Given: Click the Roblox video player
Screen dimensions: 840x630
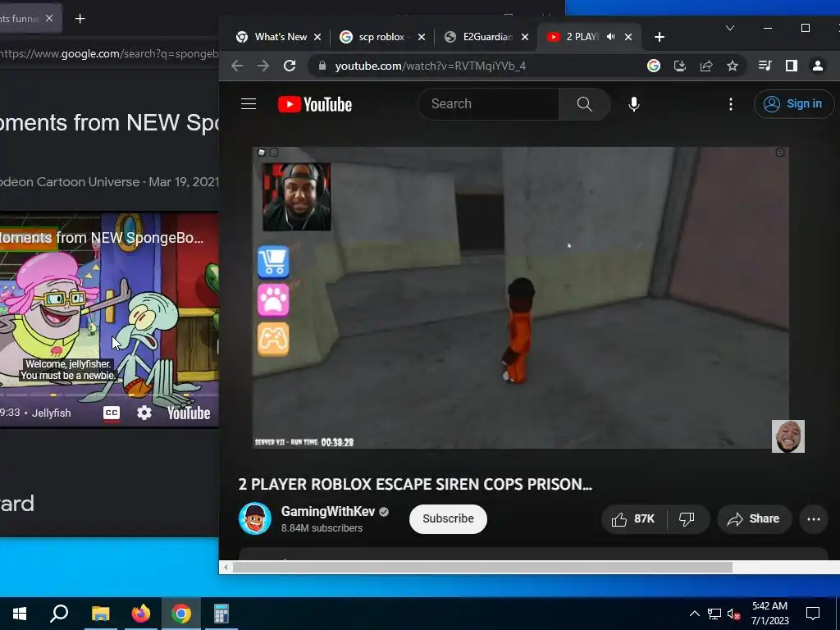Looking at the screenshot, I should click(x=520, y=298).
